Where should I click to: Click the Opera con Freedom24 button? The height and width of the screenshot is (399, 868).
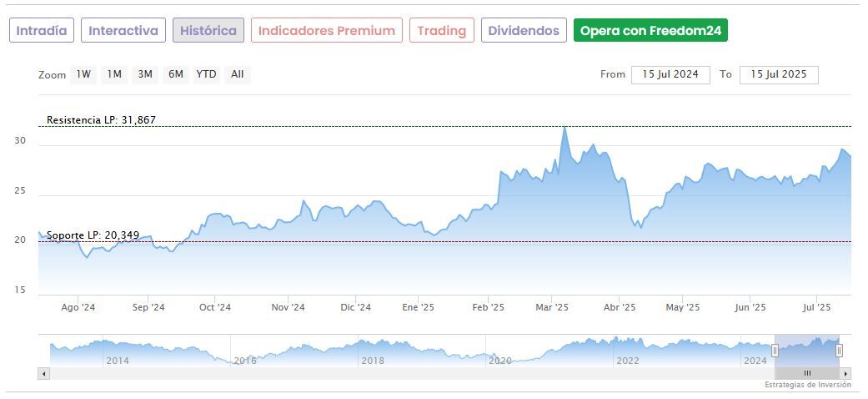click(650, 31)
